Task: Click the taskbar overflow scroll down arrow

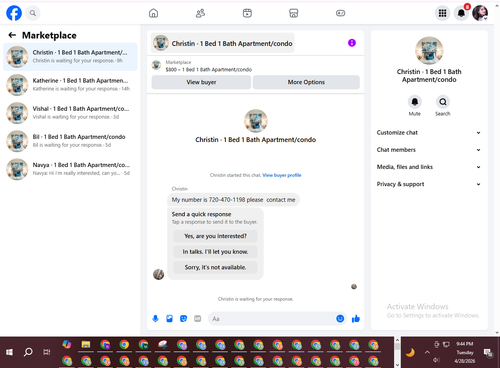Action: (397, 365)
